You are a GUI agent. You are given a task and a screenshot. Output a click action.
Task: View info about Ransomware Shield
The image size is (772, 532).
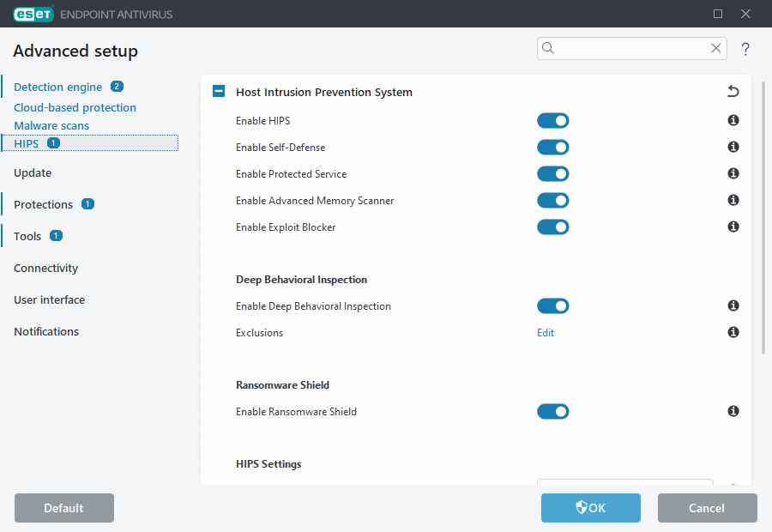(x=733, y=411)
